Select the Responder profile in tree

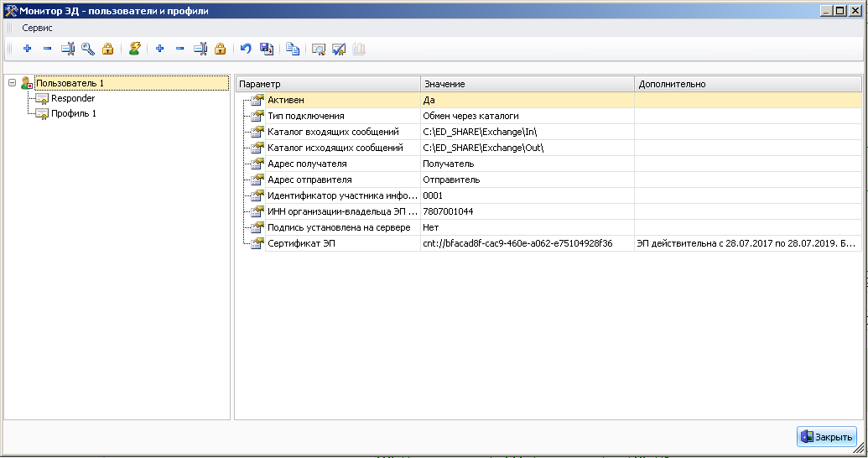73,98
